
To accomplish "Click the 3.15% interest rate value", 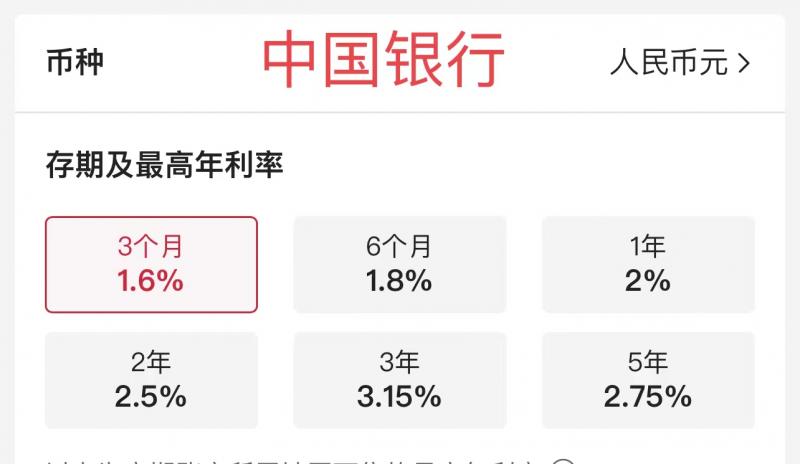I will (x=399, y=397).
